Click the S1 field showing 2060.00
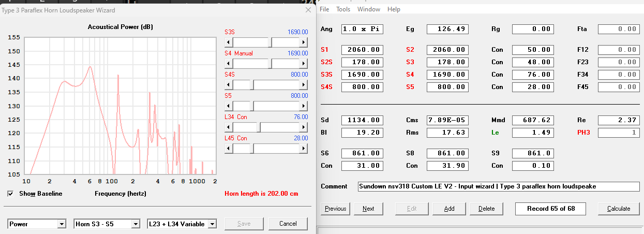Viewport: 644px width, 234px height. coord(362,50)
